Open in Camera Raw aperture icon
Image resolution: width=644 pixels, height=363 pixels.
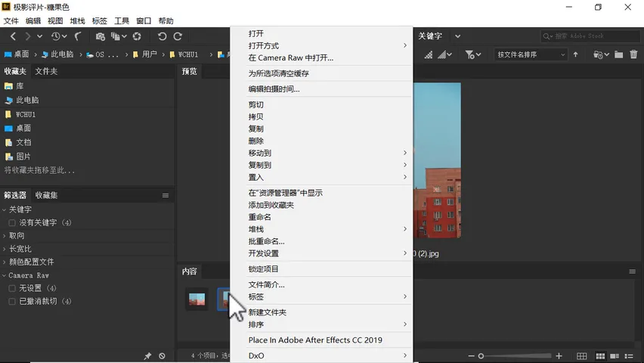(137, 36)
